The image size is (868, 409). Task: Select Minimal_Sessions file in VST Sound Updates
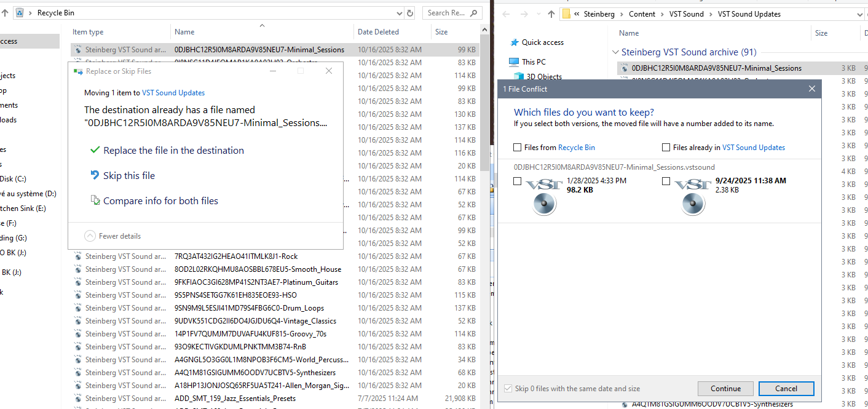point(716,68)
